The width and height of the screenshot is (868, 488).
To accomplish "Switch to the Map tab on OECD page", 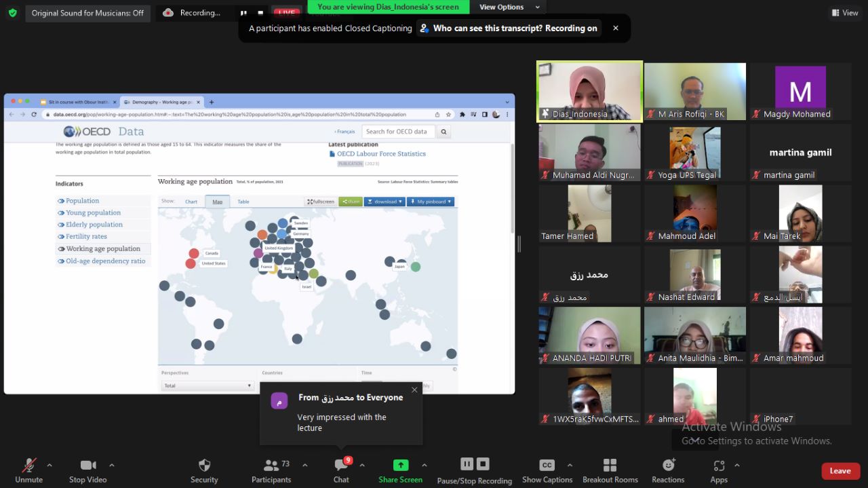I will pos(217,202).
